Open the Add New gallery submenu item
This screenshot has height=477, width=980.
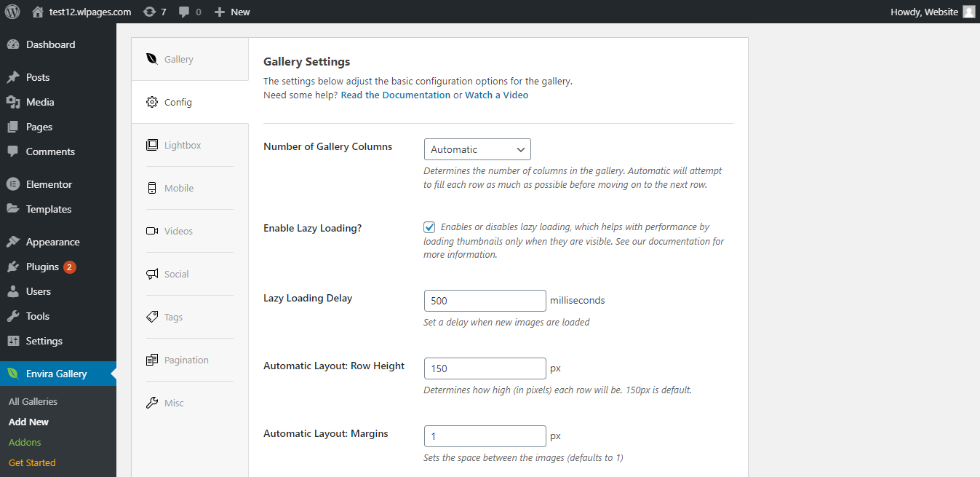pyautogui.click(x=29, y=422)
